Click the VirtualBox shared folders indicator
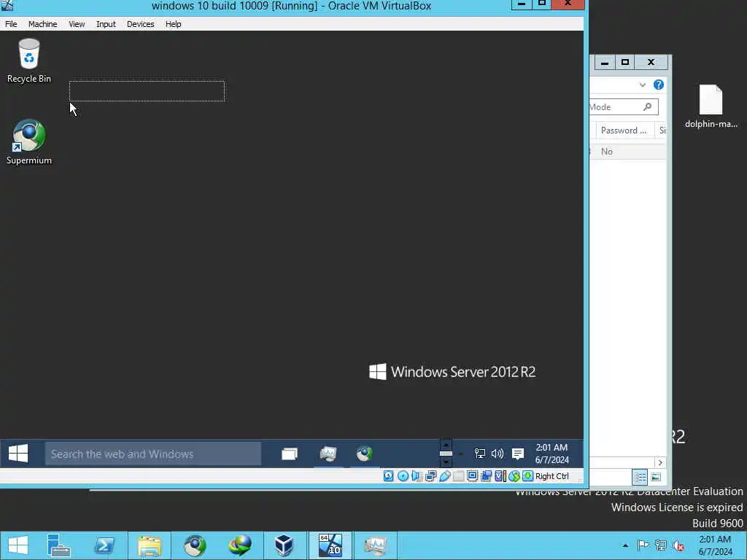This screenshot has height=560, width=747. click(x=458, y=476)
